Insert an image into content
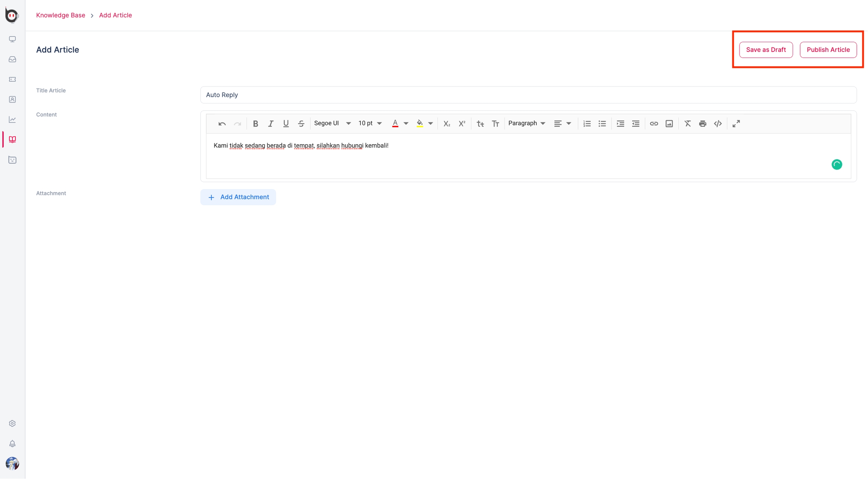 [x=669, y=124]
